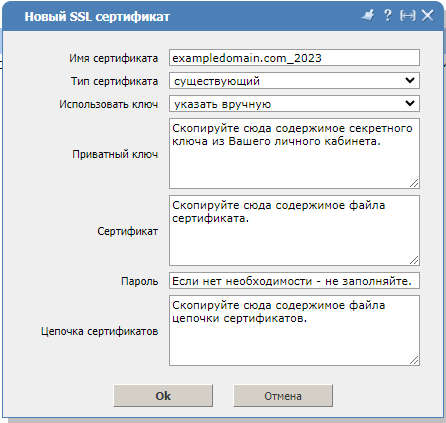Click the Тип сертификата label
The width and height of the screenshot is (446, 423).
tap(114, 81)
